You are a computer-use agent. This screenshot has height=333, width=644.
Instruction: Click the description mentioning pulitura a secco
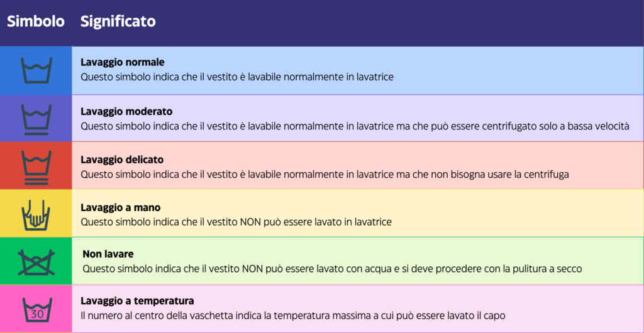click(332, 269)
